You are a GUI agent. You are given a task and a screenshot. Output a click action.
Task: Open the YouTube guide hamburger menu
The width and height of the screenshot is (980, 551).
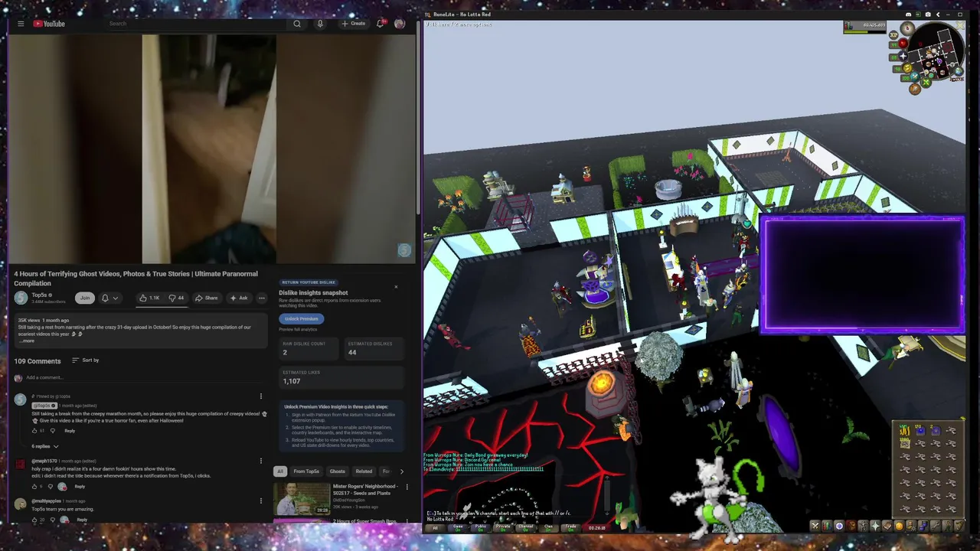tap(21, 24)
